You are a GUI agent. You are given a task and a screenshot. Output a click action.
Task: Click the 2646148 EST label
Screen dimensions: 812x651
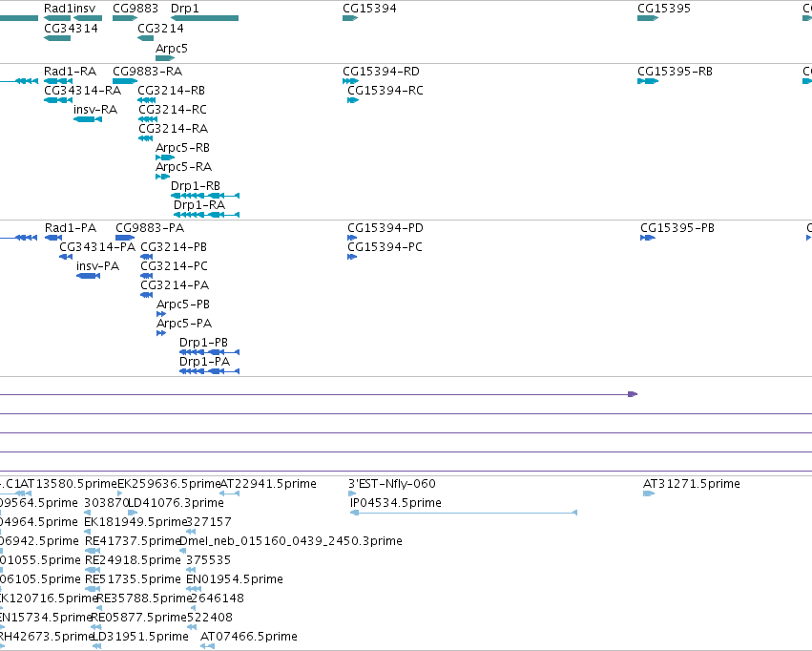pos(218,598)
